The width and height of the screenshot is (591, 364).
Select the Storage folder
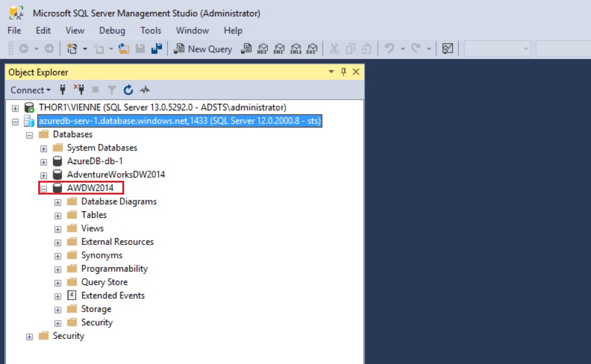[x=96, y=309]
